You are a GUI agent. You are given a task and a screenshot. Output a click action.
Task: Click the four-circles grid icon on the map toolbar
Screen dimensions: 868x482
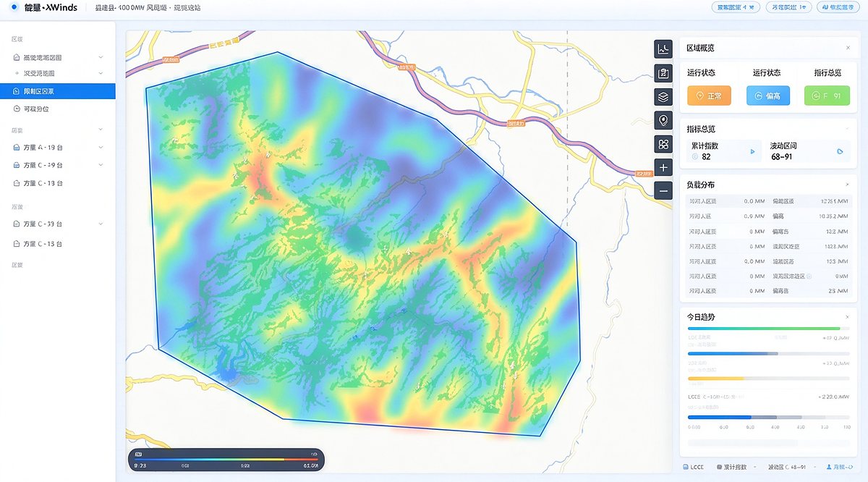[663, 144]
